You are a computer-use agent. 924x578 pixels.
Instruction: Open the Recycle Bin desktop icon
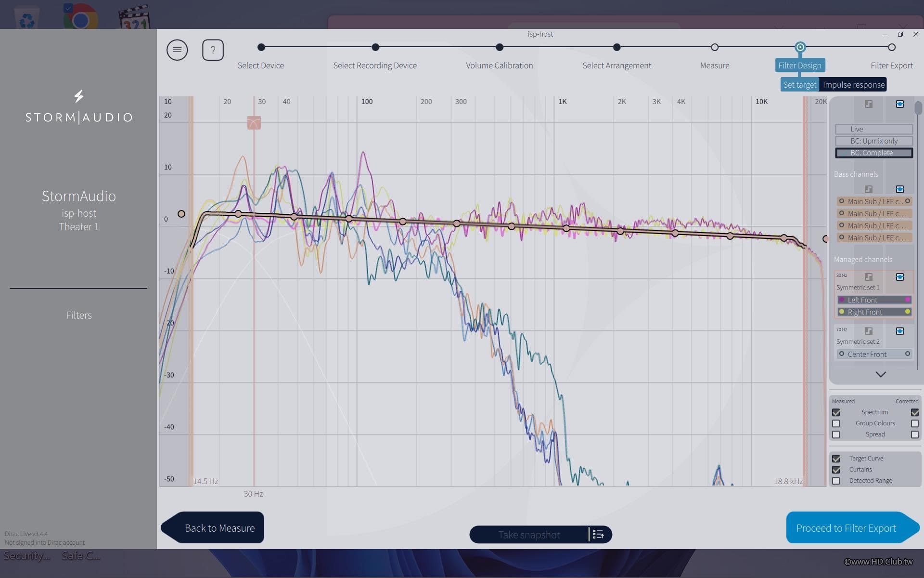[x=27, y=18]
